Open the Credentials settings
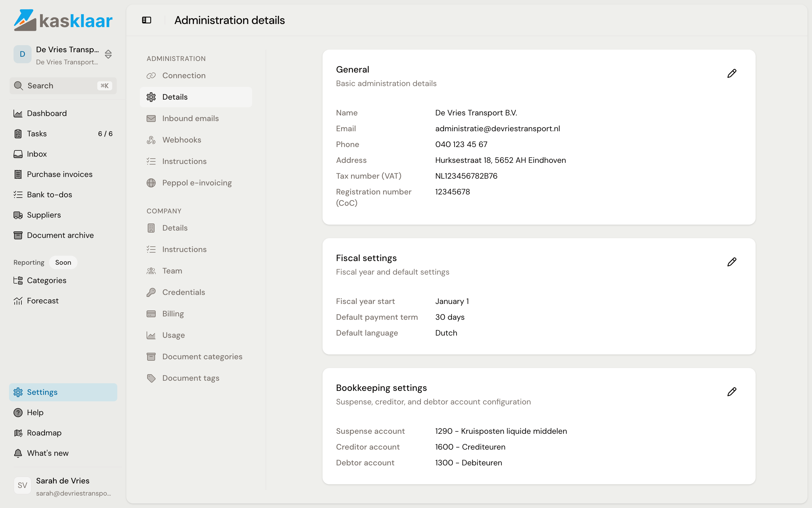Screen dimensions: 812x508 (196, 293)
